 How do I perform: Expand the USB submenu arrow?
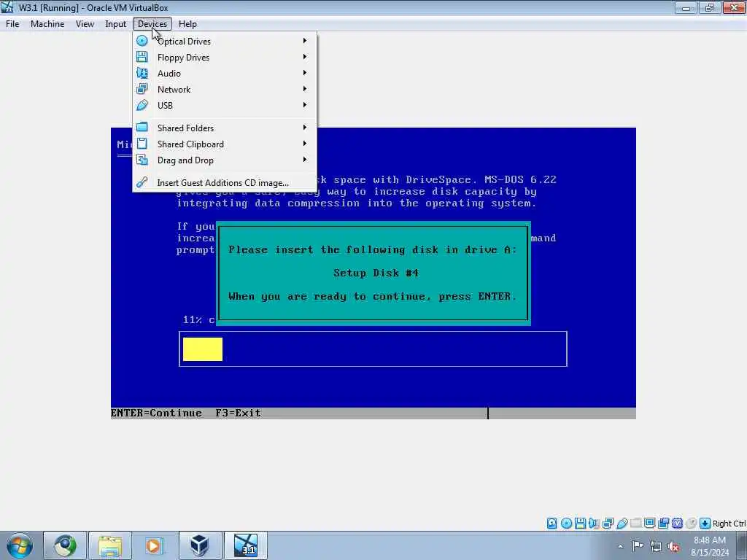(x=304, y=105)
